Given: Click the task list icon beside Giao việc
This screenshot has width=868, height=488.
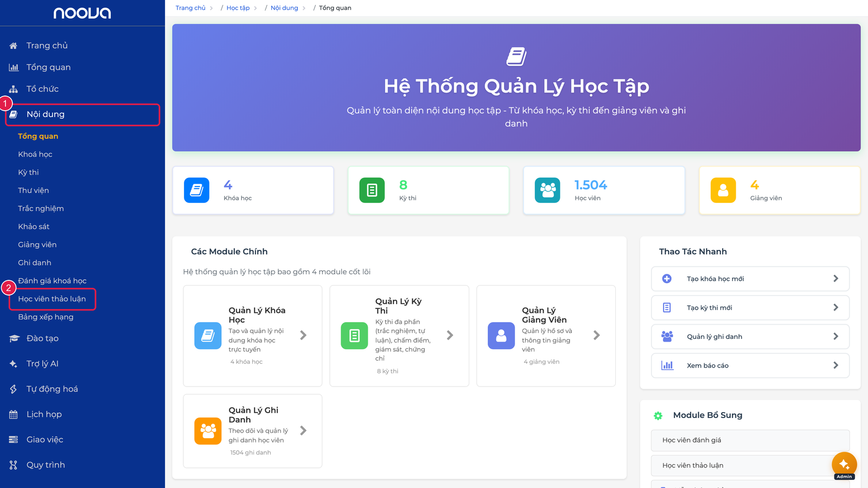Looking at the screenshot, I should [14, 440].
